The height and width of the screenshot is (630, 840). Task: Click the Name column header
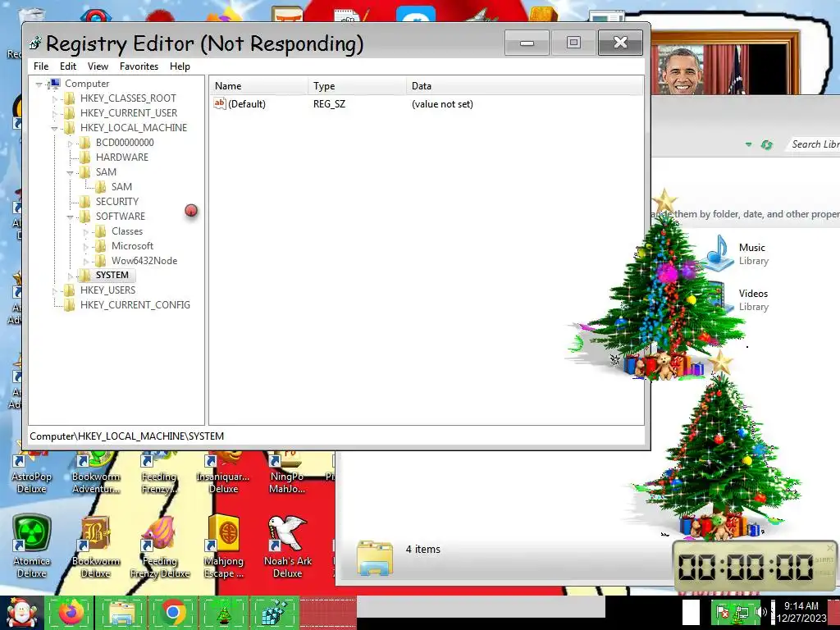(x=258, y=85)
